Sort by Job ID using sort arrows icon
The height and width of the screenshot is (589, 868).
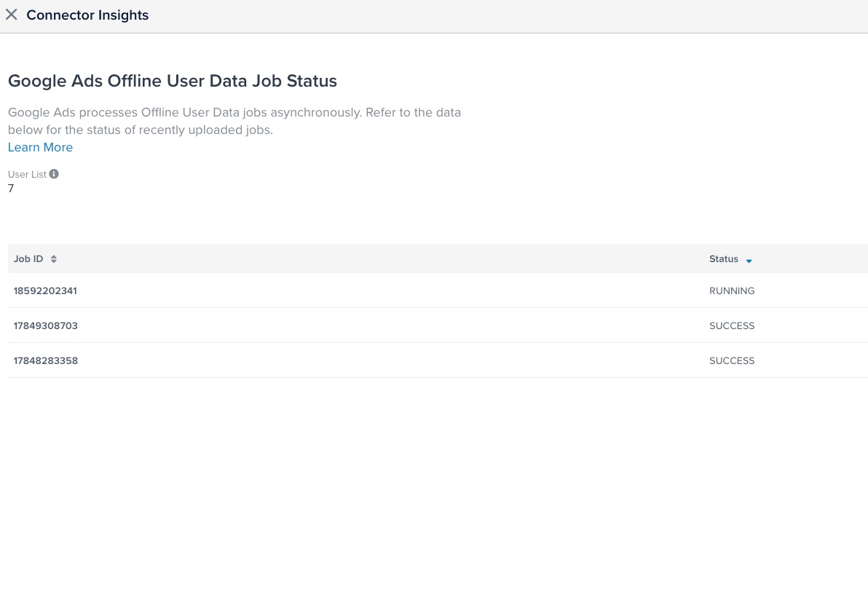click(54, 259)
